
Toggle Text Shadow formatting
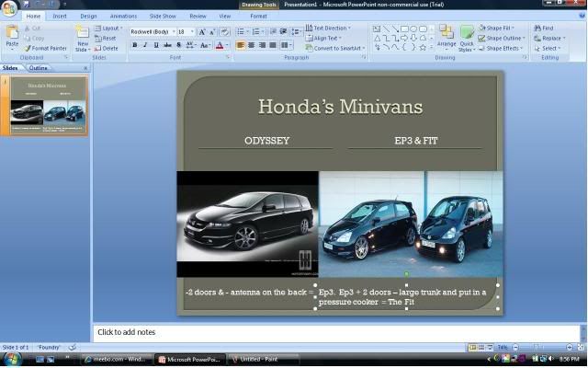coord(178,45)
